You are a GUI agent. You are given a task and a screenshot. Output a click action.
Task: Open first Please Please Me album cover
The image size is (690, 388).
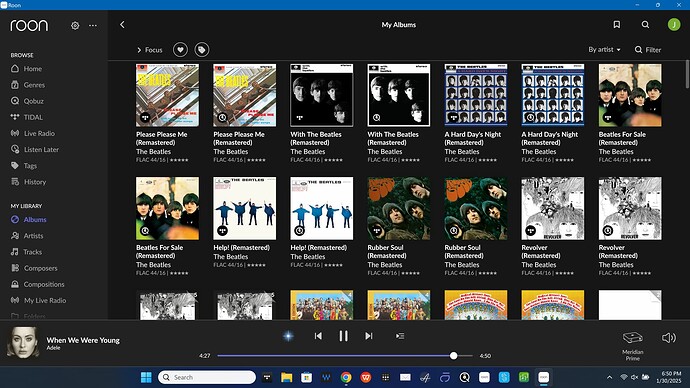[167, 95]
